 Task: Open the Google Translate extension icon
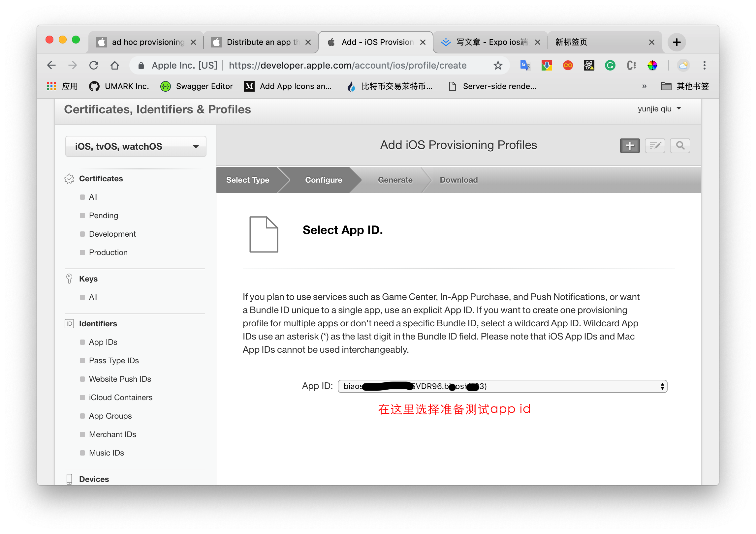[x=525, y=65]
